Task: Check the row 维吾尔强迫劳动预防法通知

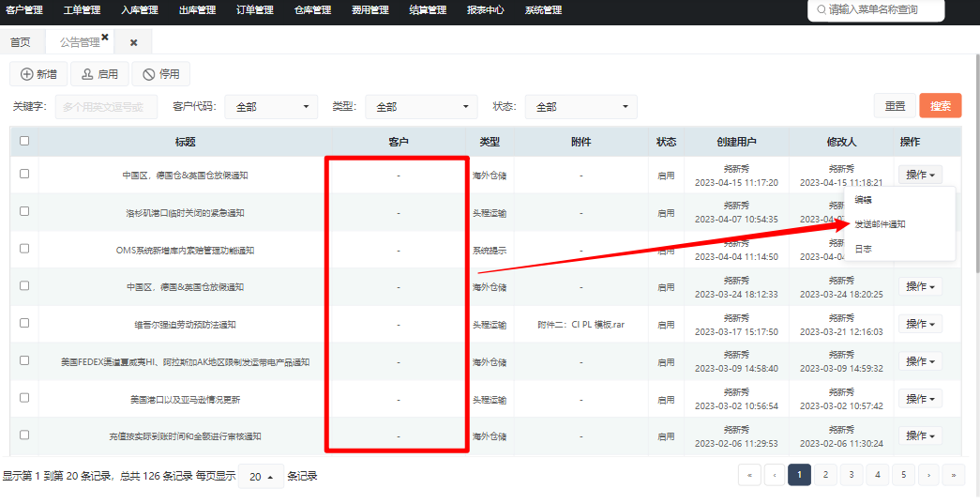Action: tap(24, 323)
